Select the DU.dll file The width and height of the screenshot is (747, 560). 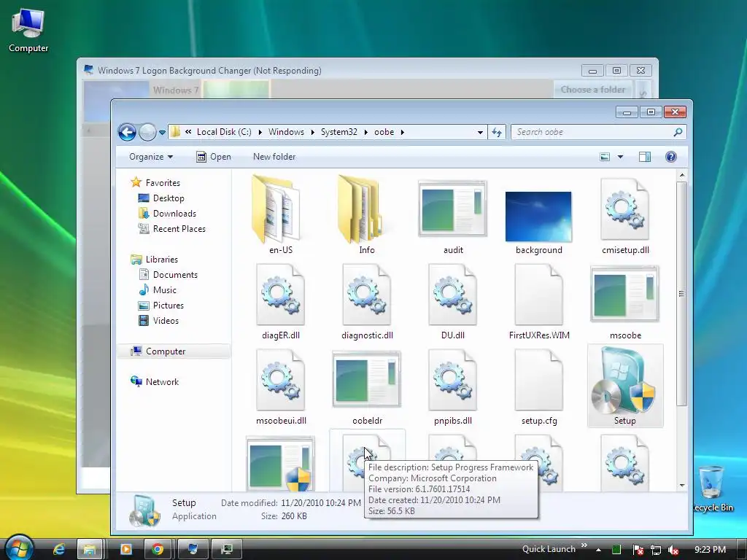[x=452, y=301]
